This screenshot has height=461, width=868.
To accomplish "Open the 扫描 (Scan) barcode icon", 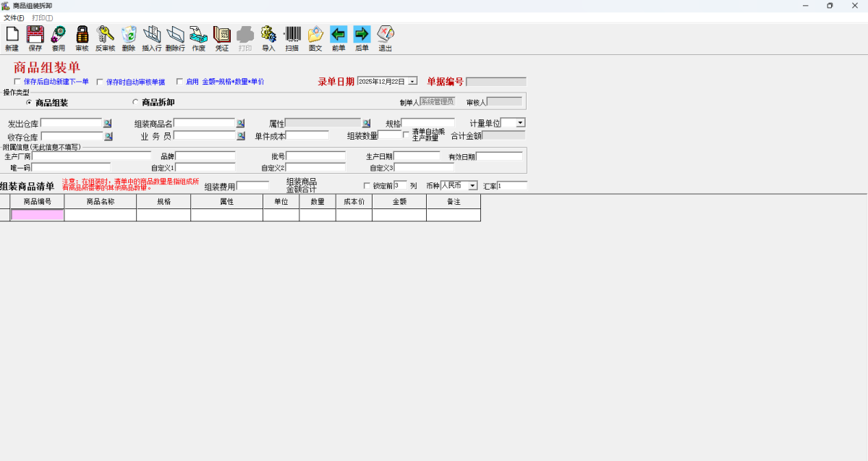I will [292, 34].
